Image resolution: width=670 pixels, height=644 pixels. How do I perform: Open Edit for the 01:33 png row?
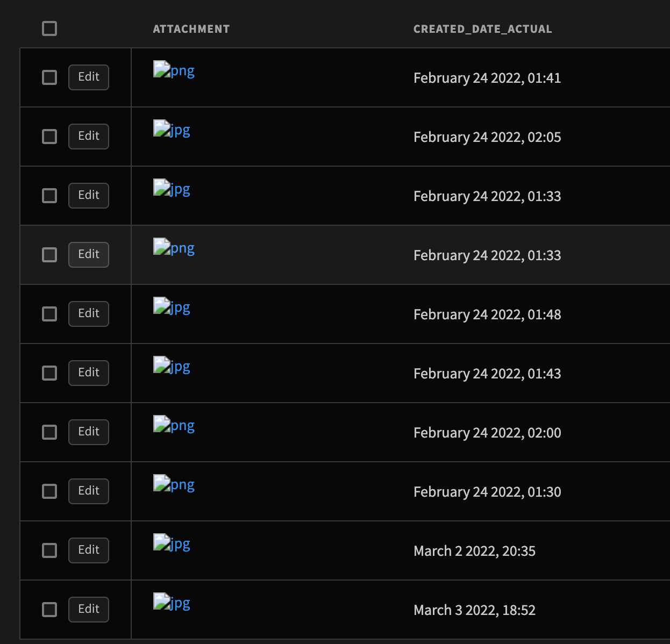click(x=89, y=255)
